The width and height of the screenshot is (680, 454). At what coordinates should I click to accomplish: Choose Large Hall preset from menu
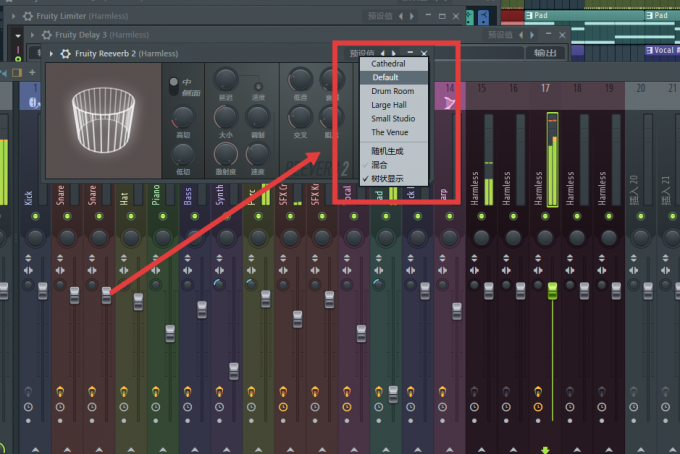pos(394,105)
